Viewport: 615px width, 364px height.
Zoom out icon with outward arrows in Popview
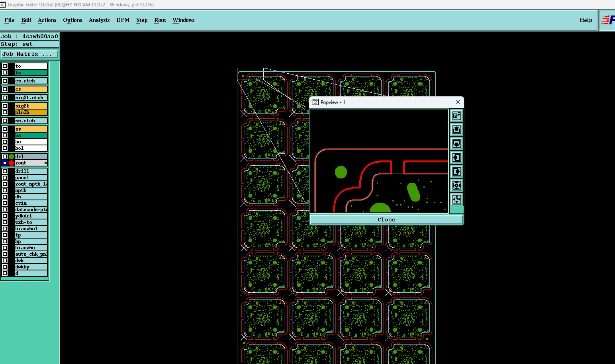456,199
